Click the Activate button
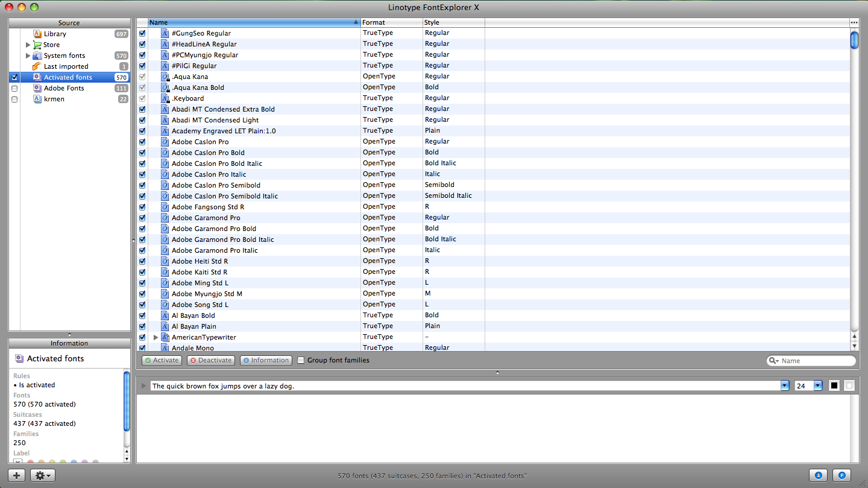The width and height of the screenshot is (868, 488). (x=162, y=360)
